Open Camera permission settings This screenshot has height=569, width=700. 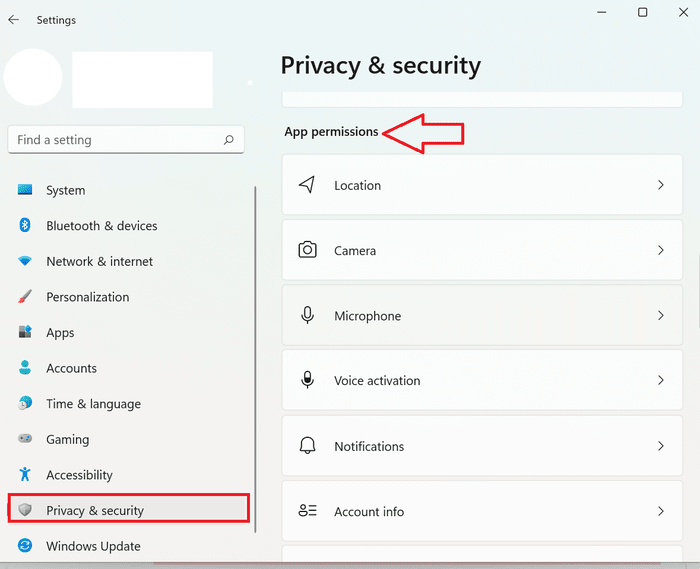tap(482, 250)
